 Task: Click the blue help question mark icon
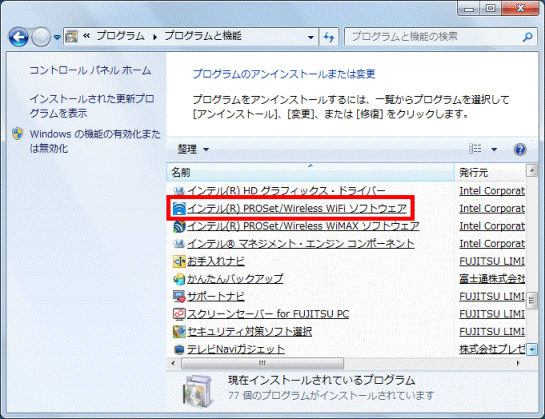(x=520, y=150)
